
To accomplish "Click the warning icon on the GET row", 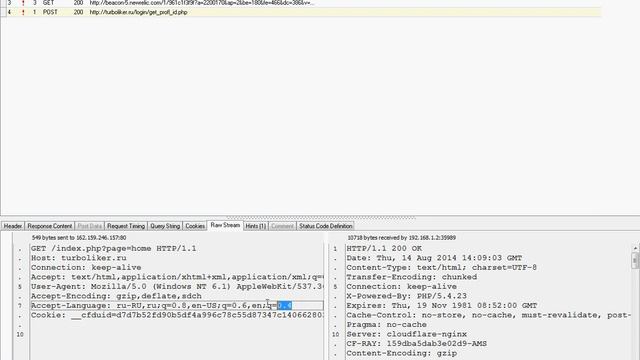I will pos(23,3).
